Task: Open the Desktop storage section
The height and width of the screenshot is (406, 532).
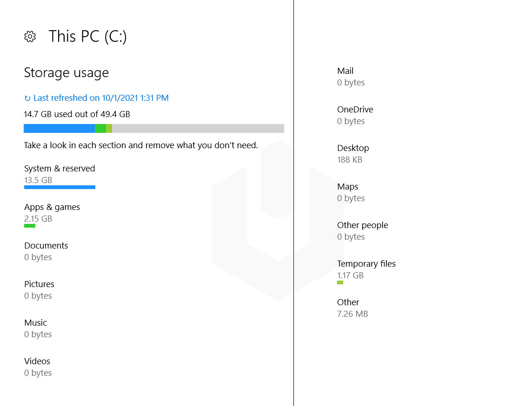Action: tap(353, 148)
